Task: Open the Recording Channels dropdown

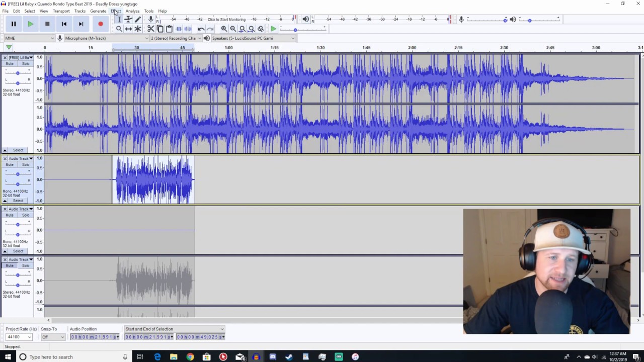Action: click(176, 38)
